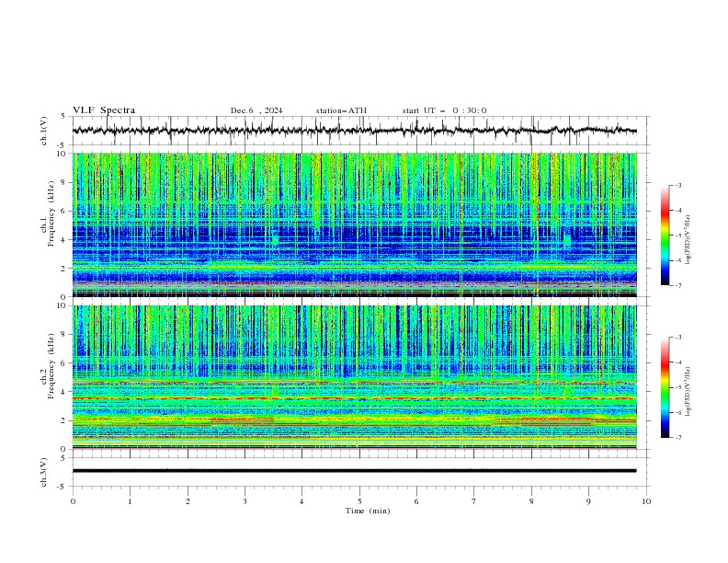Click the ch.2 color bar "log(PSD)(V²/Hz)" label
Viewport: 728px width, 563px height.
(x=688, y=392)
